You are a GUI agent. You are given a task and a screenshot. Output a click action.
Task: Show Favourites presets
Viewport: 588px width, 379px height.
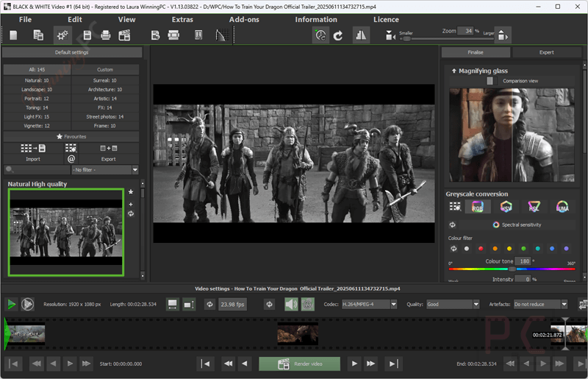71,136
